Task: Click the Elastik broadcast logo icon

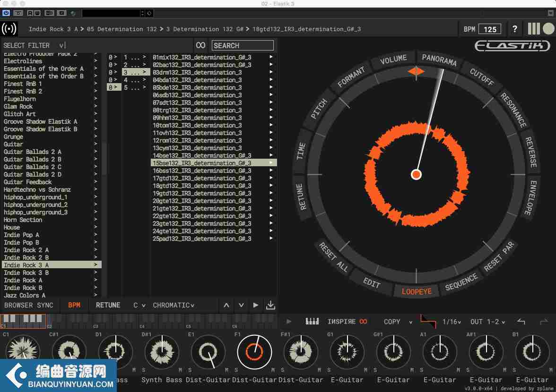Action: pos(9,29)
